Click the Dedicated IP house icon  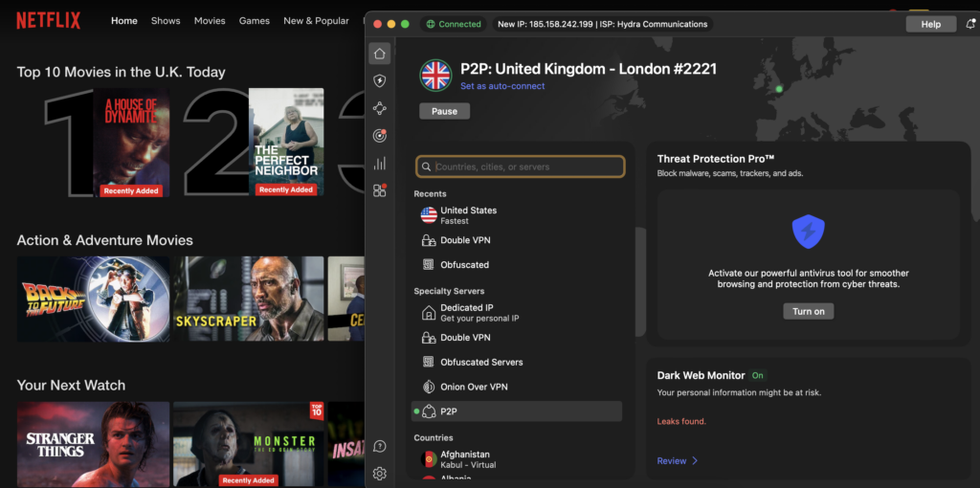click(429, 313)
